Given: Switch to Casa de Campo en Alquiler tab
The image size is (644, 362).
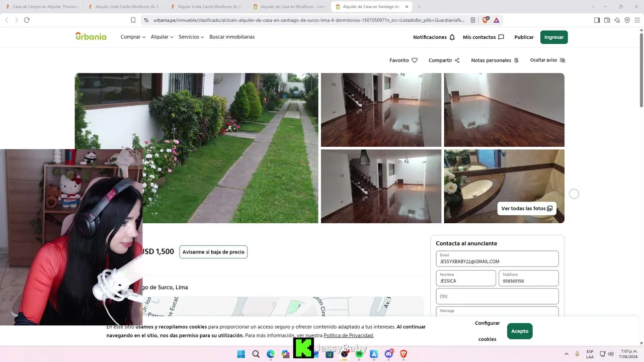Looking at the screenshot, I should click(x=42, y=7).
